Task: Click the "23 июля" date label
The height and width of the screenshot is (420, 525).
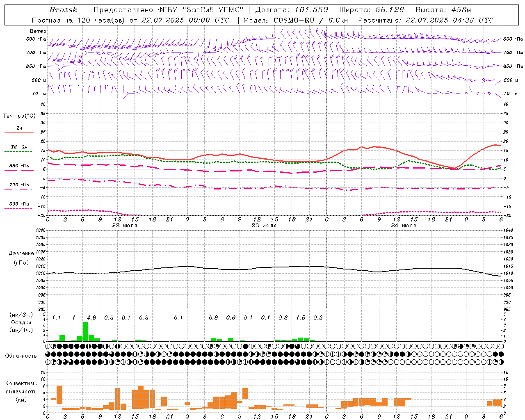Action: coord(264,226)
